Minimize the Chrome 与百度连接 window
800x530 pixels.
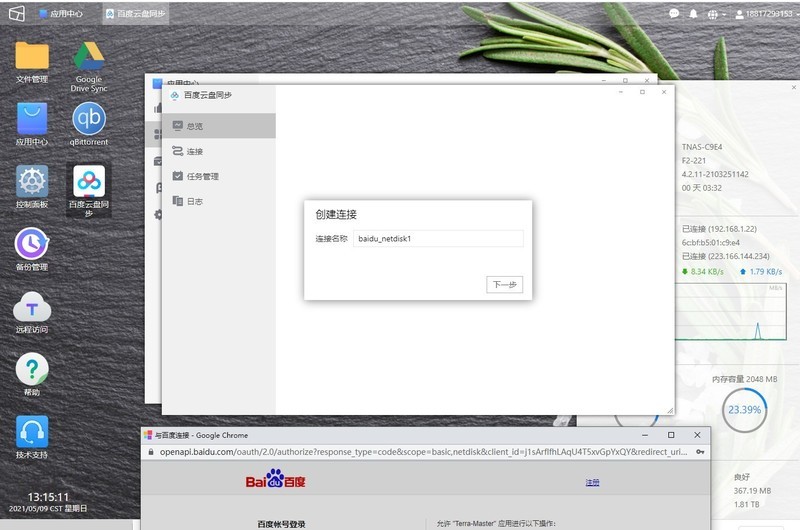(x=645, y=435)
